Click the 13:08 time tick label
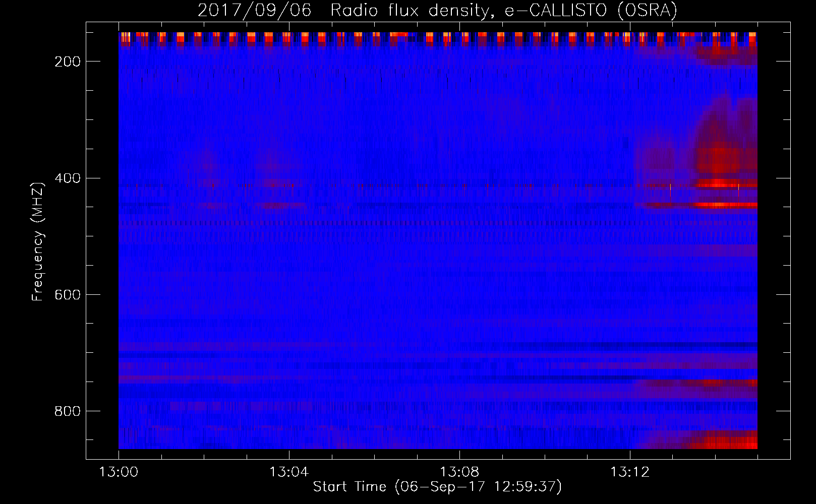Screen dimensions: 816x504 click(459, 472)
